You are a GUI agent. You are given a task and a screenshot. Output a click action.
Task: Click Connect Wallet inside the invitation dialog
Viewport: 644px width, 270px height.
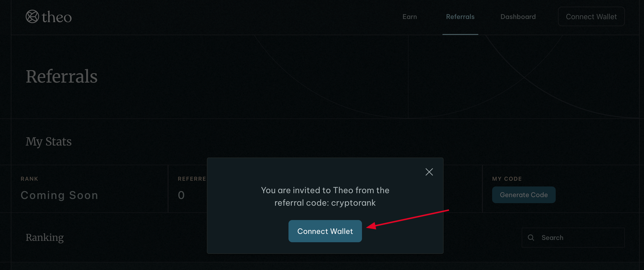(325, 231)
